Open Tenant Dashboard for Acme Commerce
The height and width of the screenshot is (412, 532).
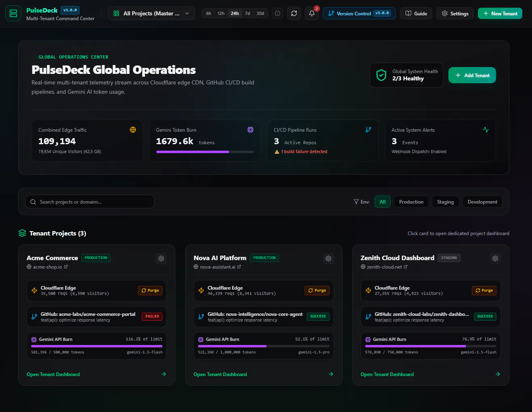tap(53, 374)
